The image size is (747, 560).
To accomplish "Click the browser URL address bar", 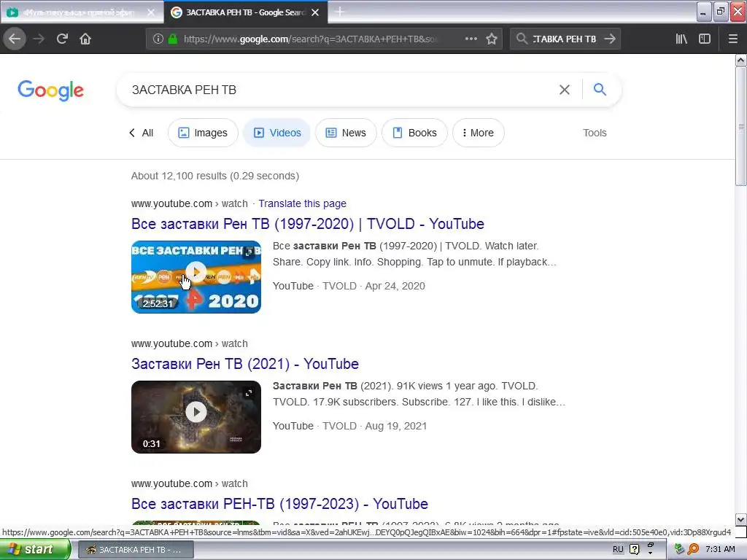I will point(309,39).
